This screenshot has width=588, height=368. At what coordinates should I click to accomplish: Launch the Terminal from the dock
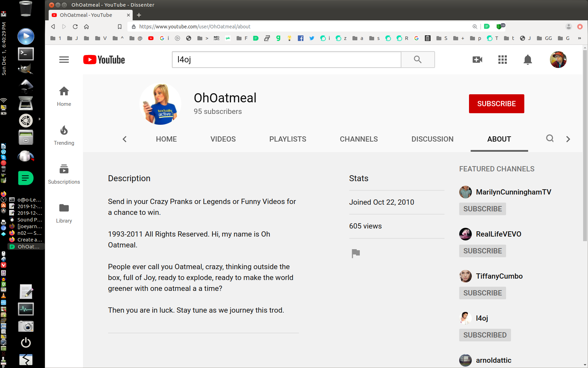pyautogui.click(x=26, y=54)
